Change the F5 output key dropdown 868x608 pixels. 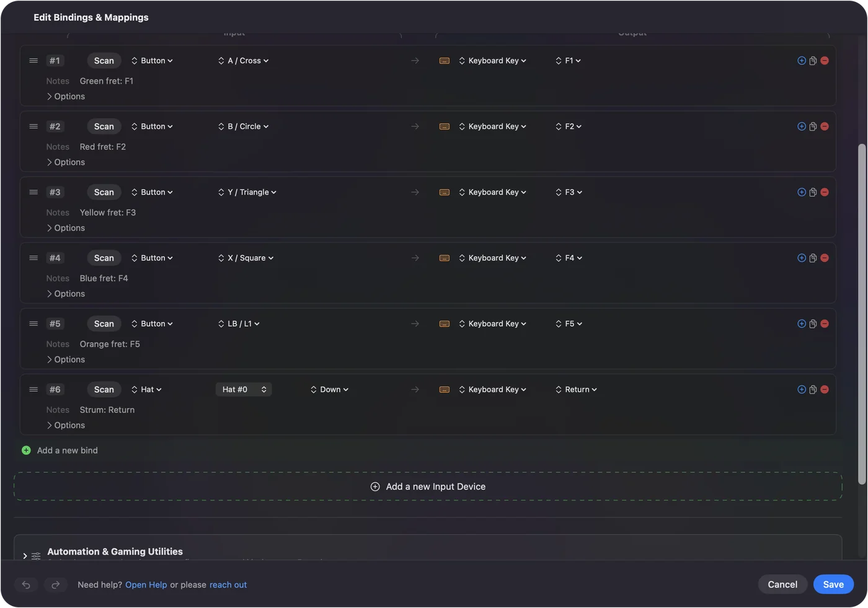[x=569, y=324]
